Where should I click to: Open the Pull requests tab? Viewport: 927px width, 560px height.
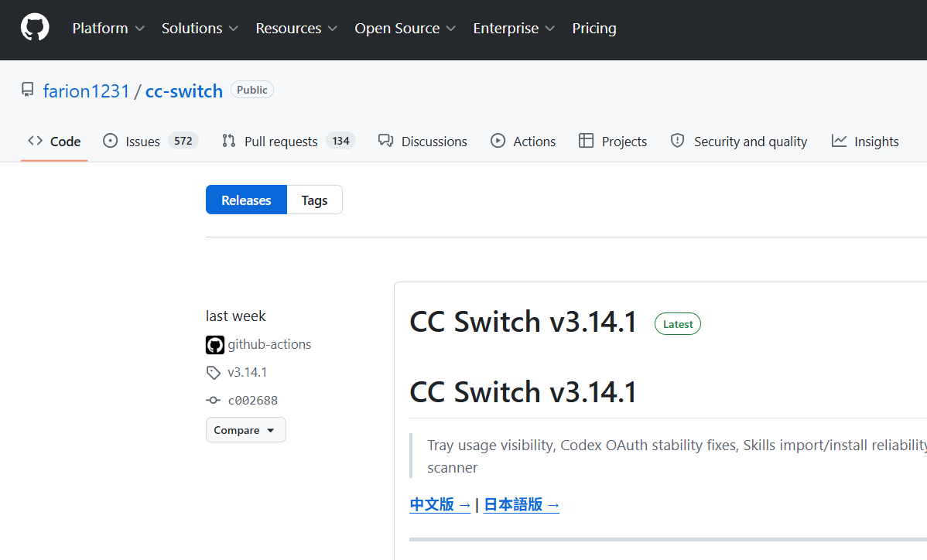tap(289, 142)
